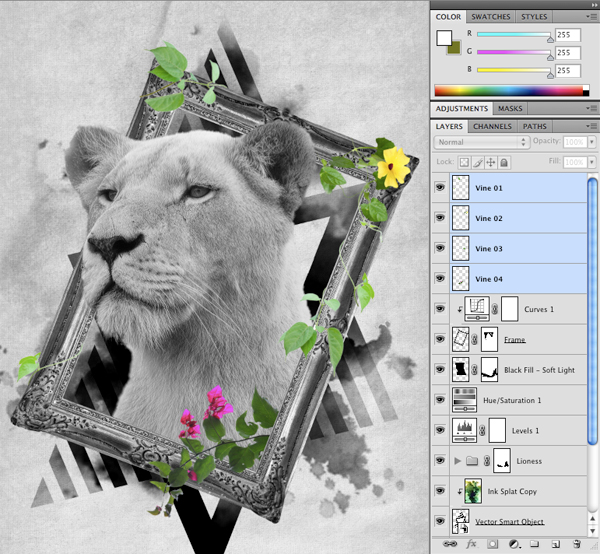This screenshot has height=554, width=600.
Task: Hide the Lioness group
Action: 440,460
